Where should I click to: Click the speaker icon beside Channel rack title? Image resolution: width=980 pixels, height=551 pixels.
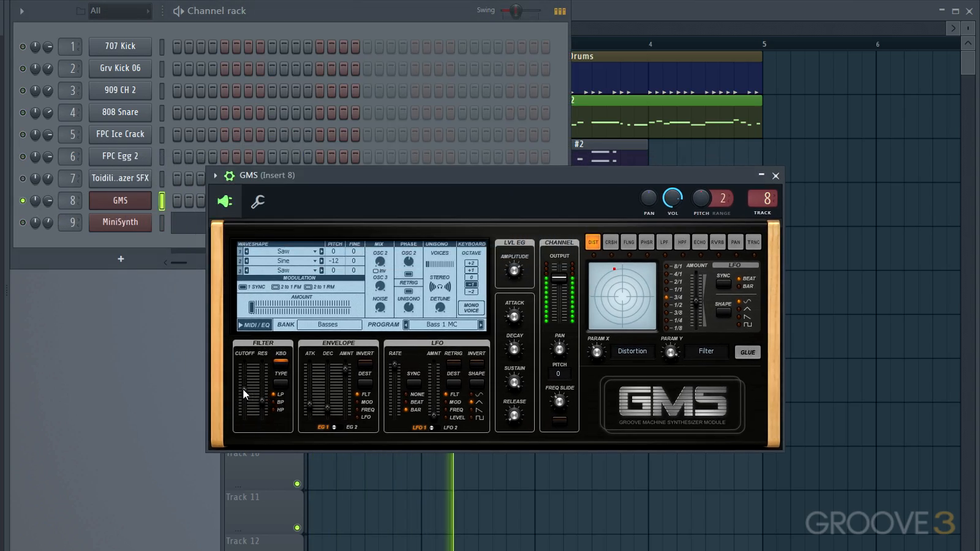pos(178,11)
